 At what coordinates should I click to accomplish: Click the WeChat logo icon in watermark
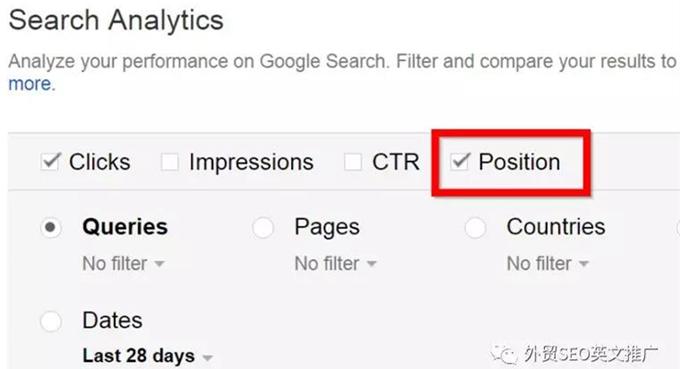tap(504, 355)
